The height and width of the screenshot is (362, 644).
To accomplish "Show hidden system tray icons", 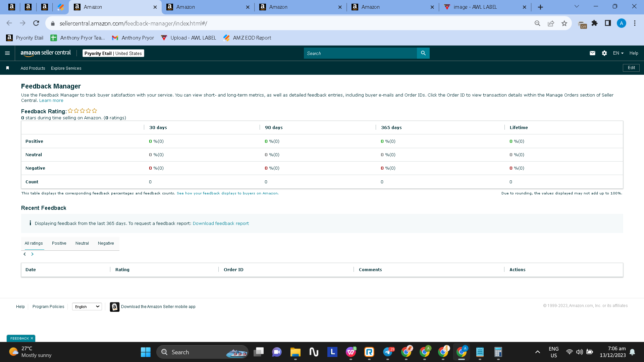I will (537, 352).
